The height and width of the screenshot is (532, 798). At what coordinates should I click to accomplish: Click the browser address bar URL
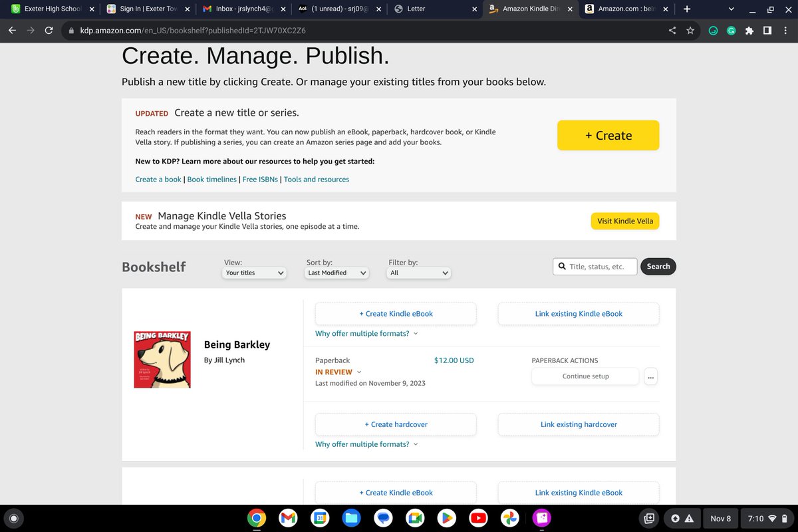pyautogui.click(x=194, y=31)
